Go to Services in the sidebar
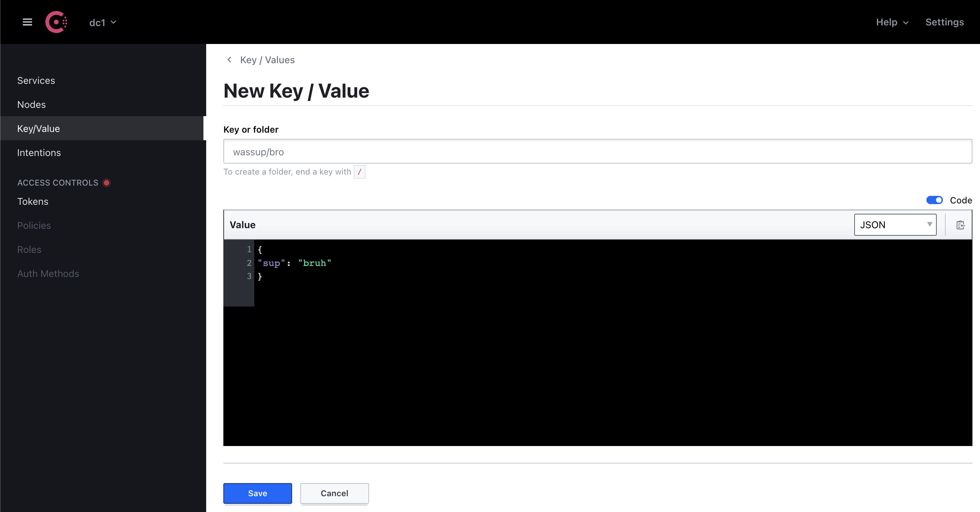 [36, 81]
